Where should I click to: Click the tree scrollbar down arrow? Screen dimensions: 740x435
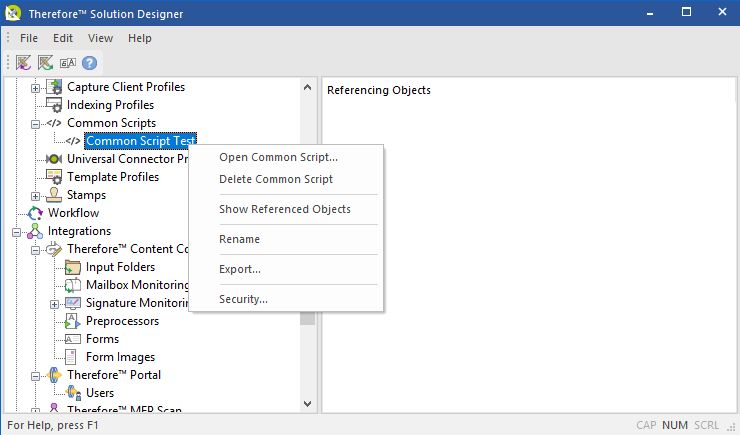coord(308,402)
